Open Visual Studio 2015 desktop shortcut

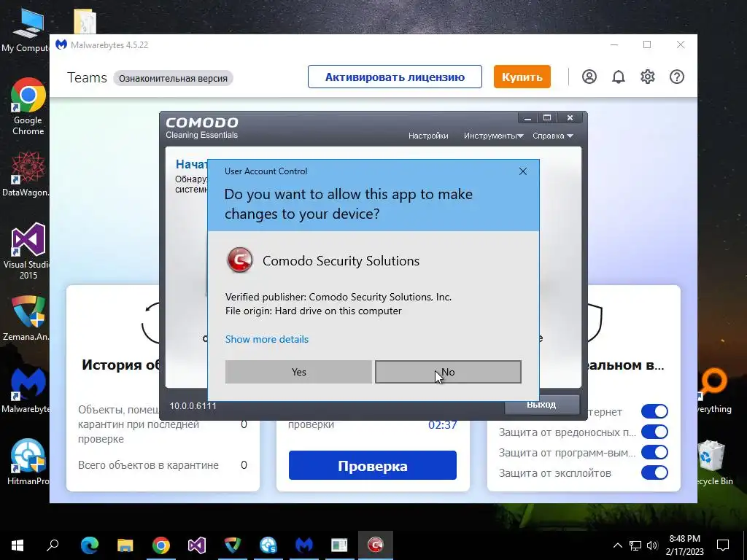[x=27, y=251]
